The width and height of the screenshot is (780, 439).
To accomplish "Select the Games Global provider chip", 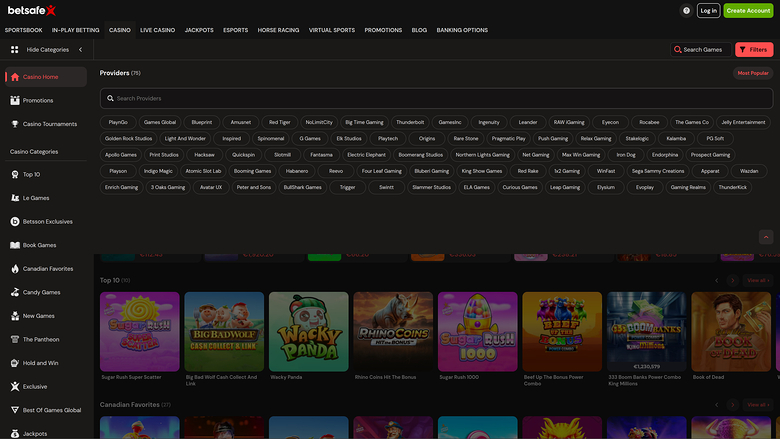I will point(160,122).
